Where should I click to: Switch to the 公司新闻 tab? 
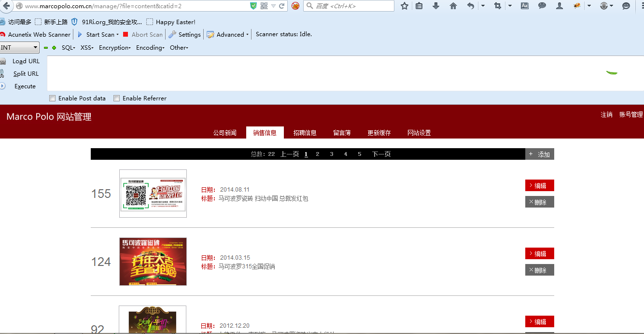pyautogui.click(x=225, y=133)
